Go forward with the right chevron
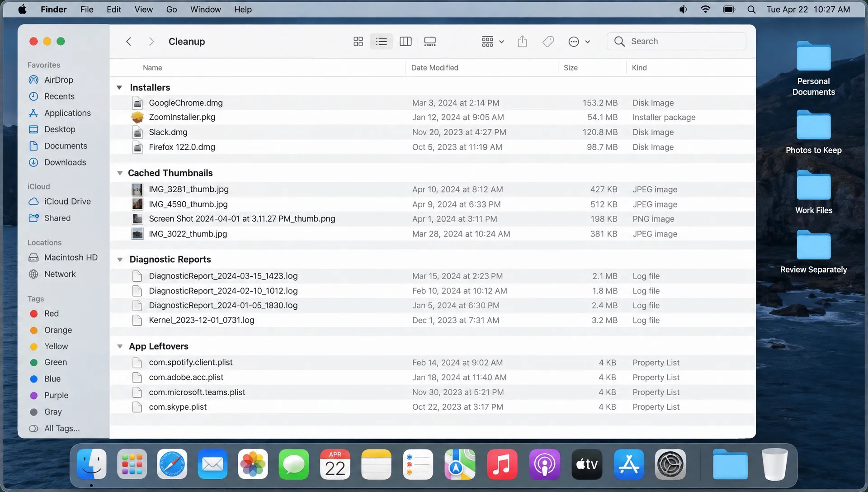Viewport: 868px width, 492px height. [x=151, y=42]
